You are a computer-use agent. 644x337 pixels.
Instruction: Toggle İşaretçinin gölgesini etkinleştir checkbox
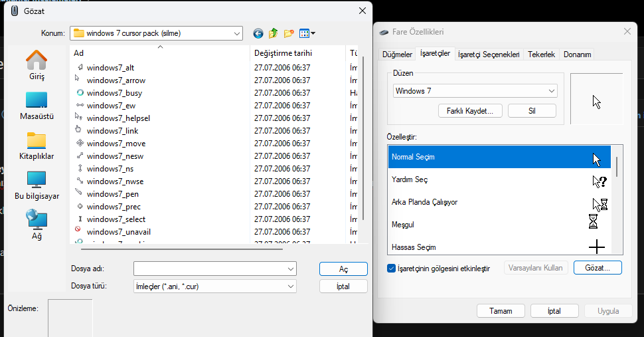[x=392, y=269]
